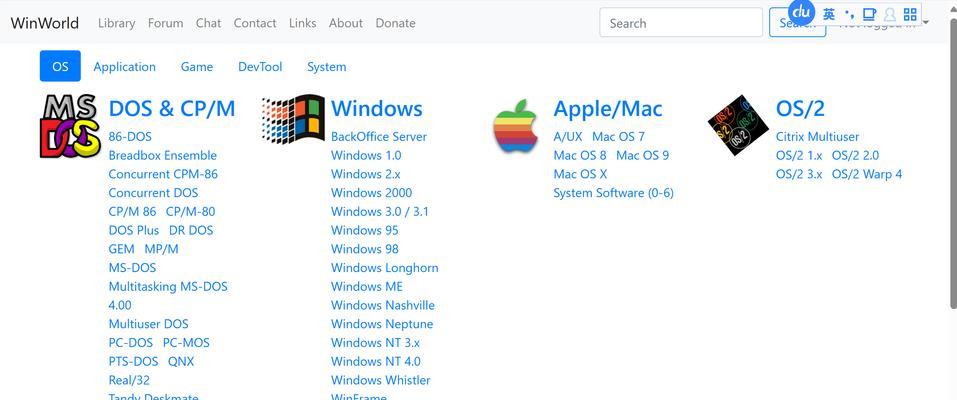Open the Forum nav link
Image resolution: width=957 pixels, height=400 pixels.
[165, 23]
